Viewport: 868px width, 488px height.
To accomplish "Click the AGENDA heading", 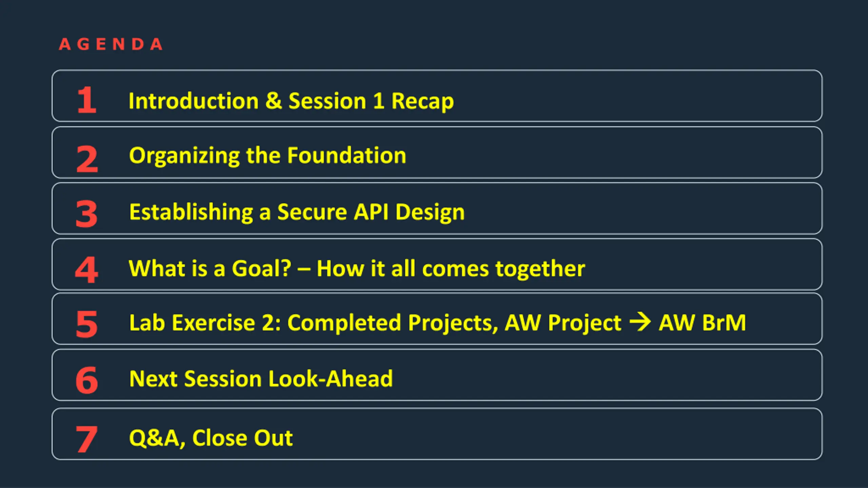I will point(111,44).
